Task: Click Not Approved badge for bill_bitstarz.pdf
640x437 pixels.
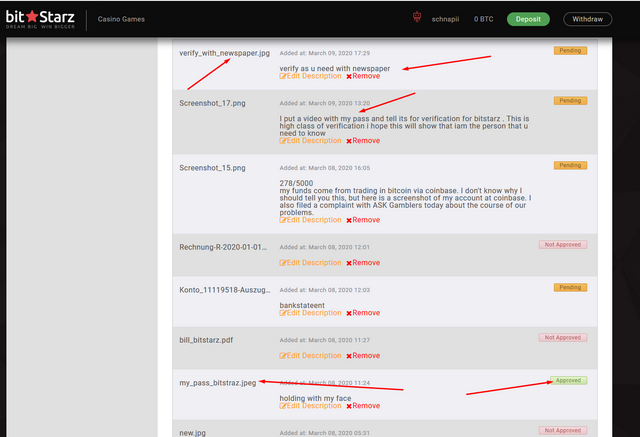Action: pyautogui.click(x=563, y=337)
